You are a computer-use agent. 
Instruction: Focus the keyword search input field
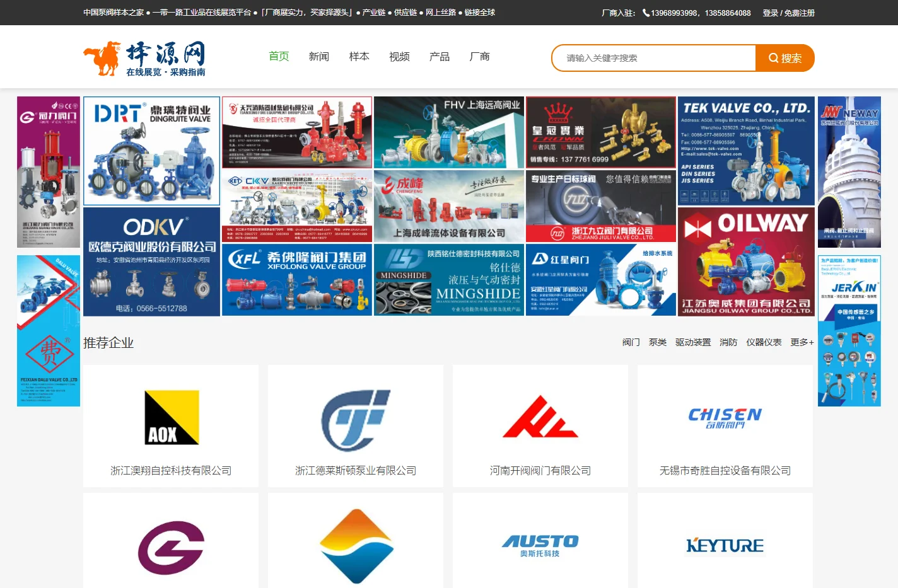pos(654,58)
